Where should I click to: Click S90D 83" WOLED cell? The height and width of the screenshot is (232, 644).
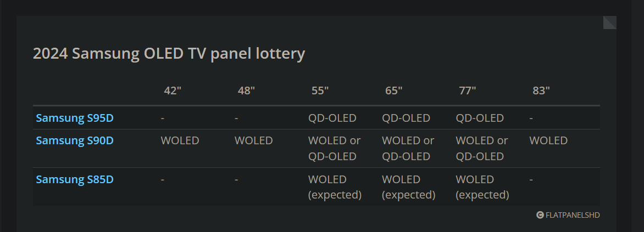point(548,140)
